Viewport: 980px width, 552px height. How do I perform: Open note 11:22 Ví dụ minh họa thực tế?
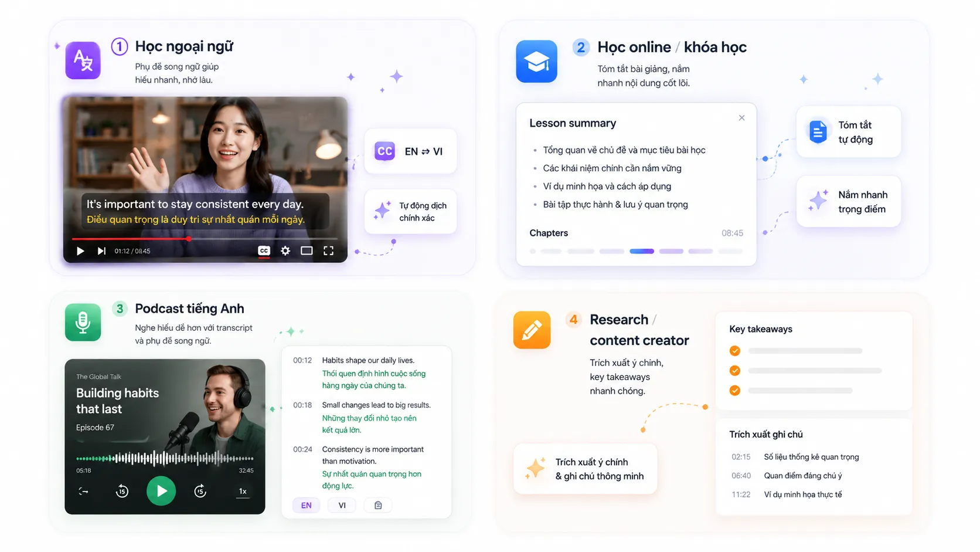pos(787,495)
